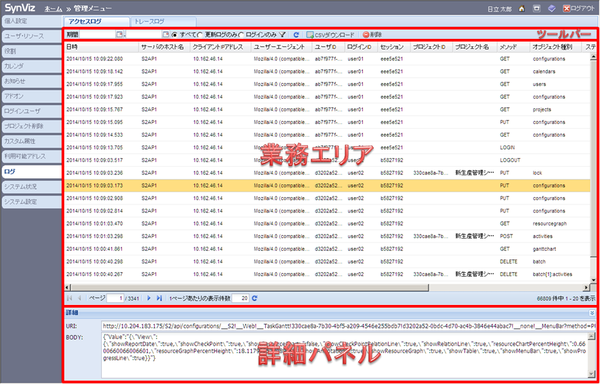The width and height of the screenshot is (600, 384).
Task: Select the ログインのみ radio button
Action: [241, 35]
